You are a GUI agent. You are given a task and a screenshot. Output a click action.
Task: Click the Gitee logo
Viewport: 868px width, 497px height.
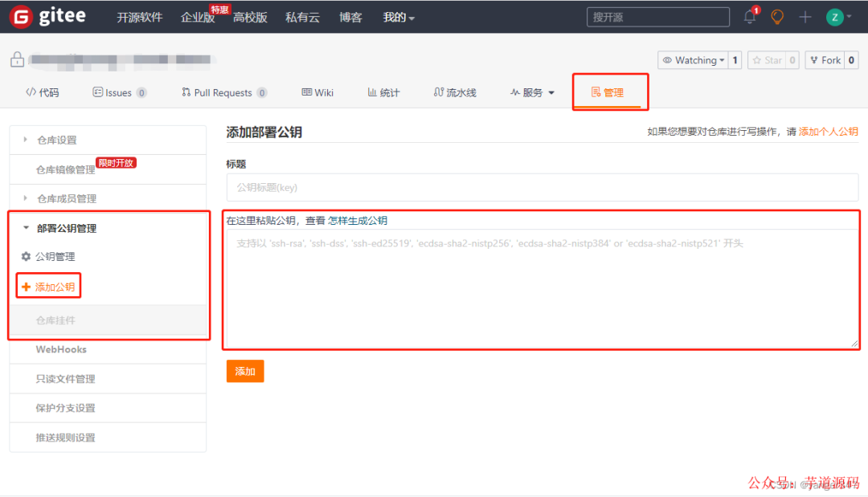pos(48,16)
